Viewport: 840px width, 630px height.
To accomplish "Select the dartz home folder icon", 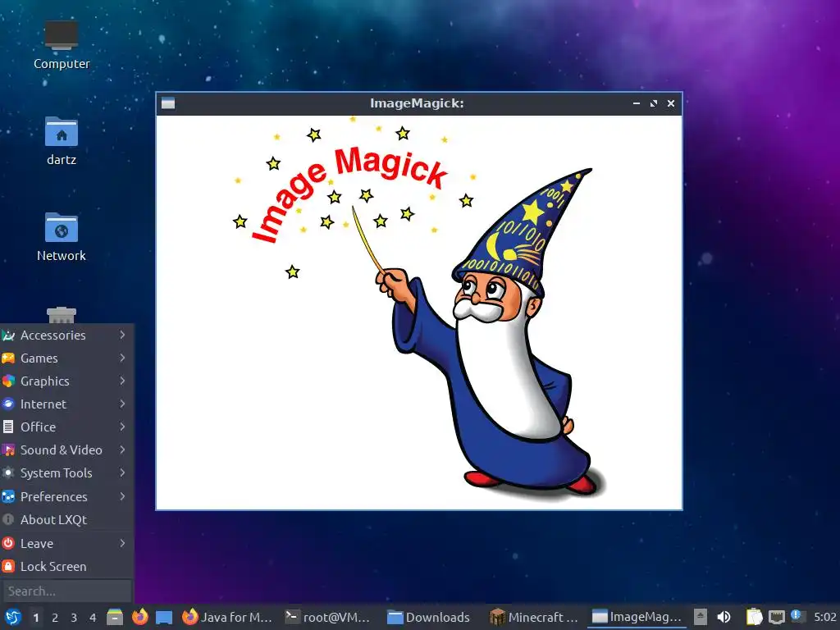I will (x=61, y=141).
